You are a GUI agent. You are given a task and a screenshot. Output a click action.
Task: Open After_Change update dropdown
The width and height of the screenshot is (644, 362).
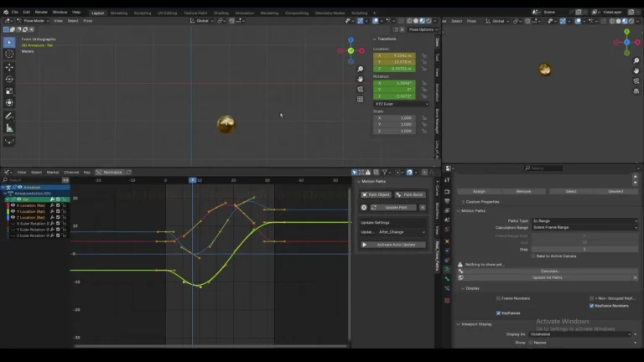[402, 232]
